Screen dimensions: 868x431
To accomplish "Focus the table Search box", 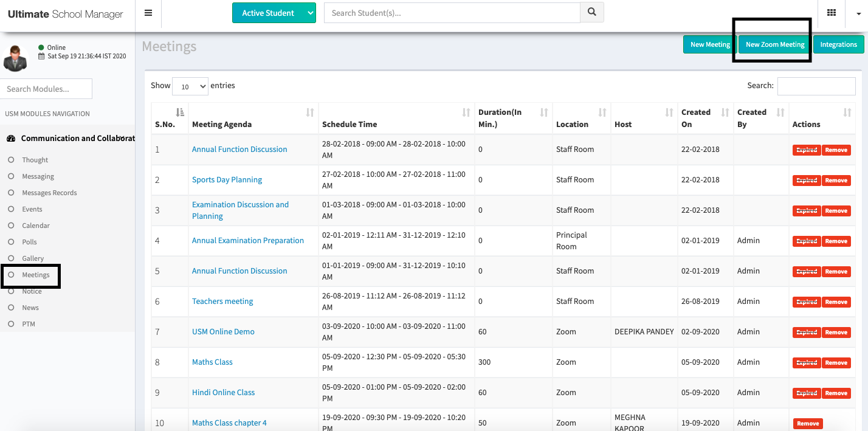I will (816, 86).
